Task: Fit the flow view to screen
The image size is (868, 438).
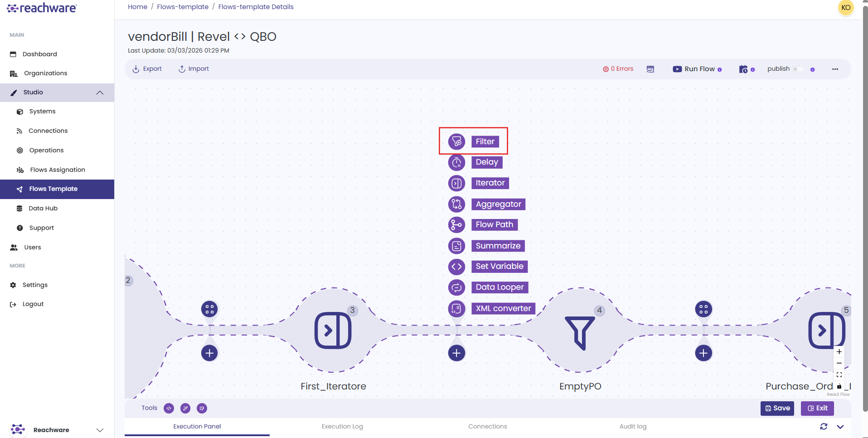Action: 839,375
